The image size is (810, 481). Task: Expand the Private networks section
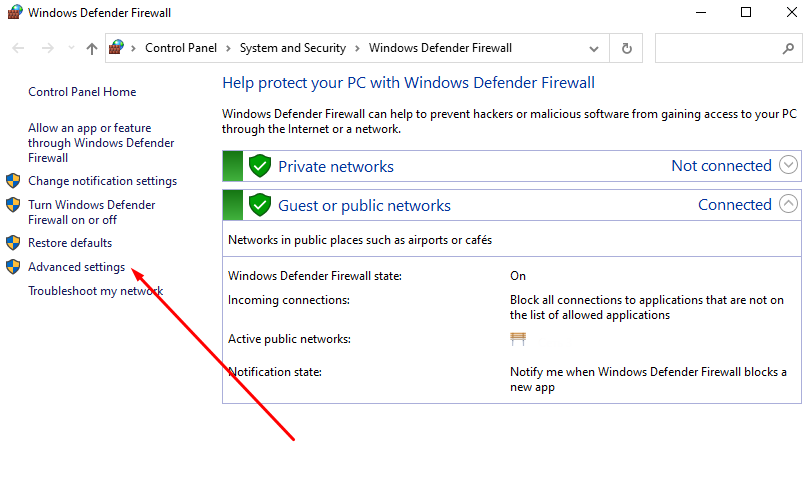(788, 165)
